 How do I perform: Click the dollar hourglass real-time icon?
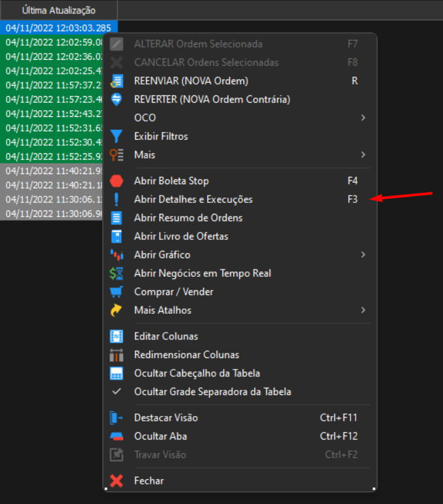[x=116, y=274]
